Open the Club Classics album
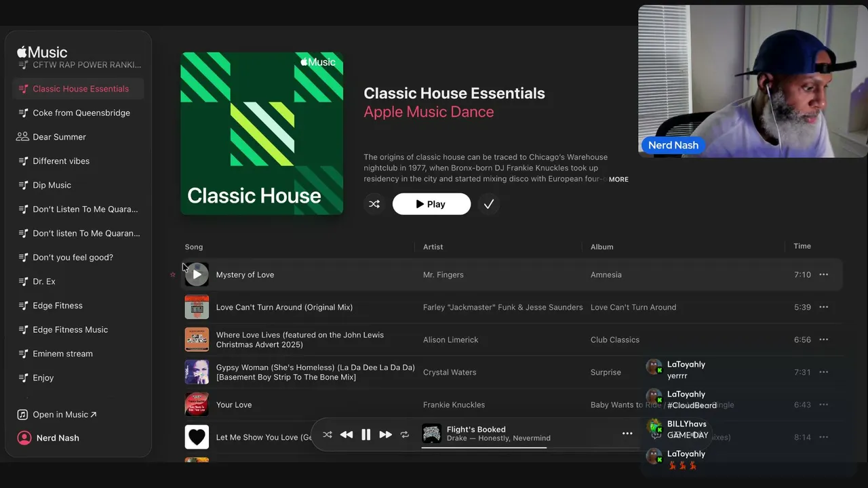The image size is (868, 488). (x=615, y=340)
